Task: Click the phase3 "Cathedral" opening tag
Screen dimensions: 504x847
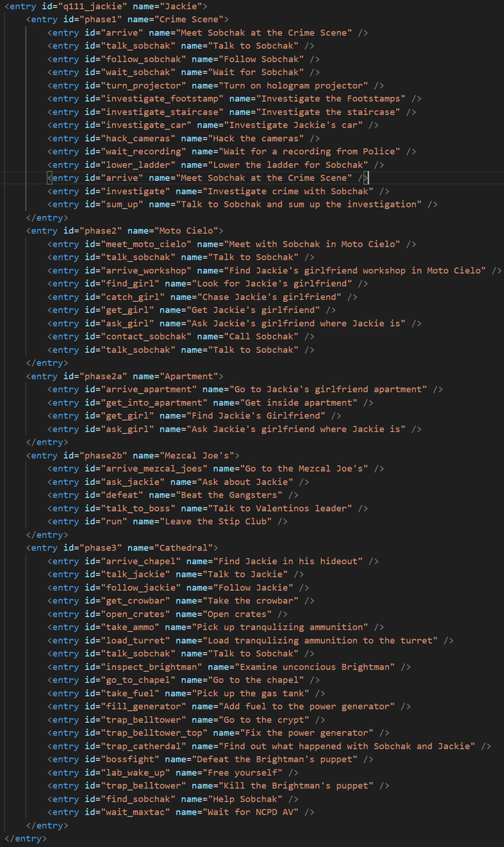Action: coord(122,548)
